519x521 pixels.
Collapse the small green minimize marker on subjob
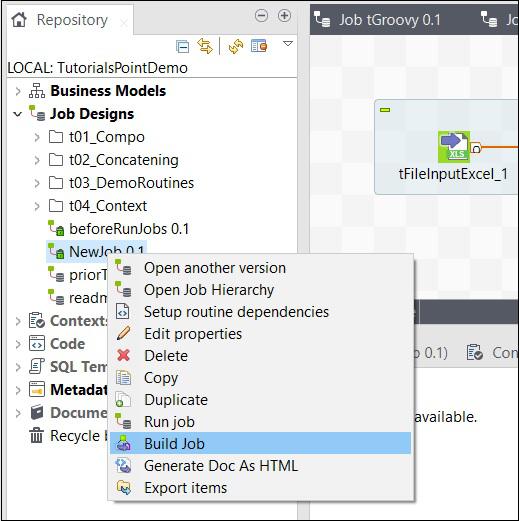(385, 110)
